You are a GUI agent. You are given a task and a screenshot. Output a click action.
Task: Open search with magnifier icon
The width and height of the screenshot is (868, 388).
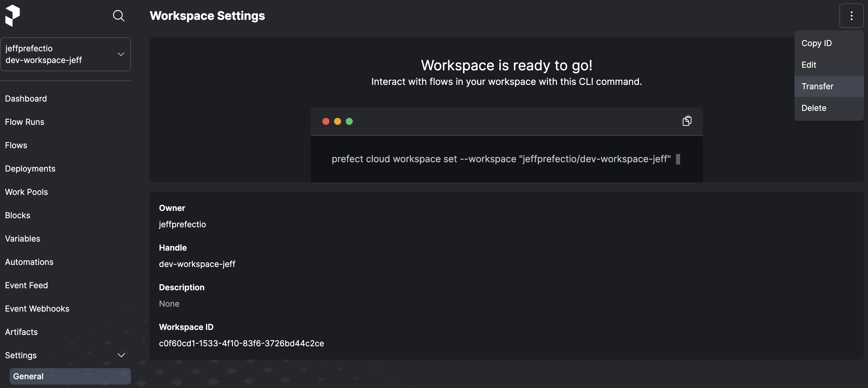tap(119, 15)
